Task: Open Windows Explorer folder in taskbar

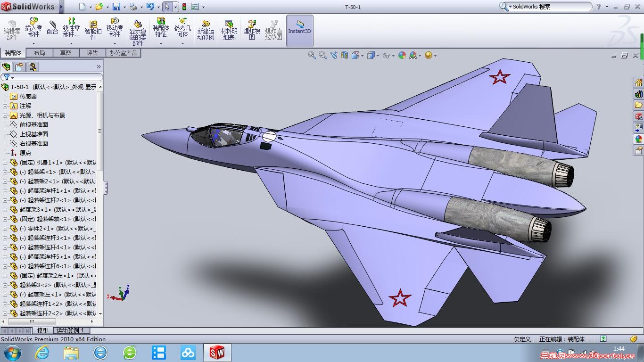Action: (71, 353)
